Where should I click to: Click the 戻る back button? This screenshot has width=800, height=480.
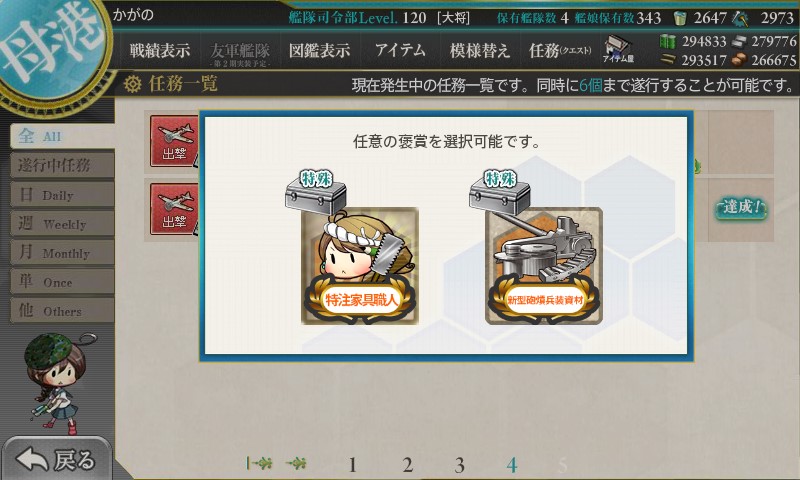click(x=56, y=459)
